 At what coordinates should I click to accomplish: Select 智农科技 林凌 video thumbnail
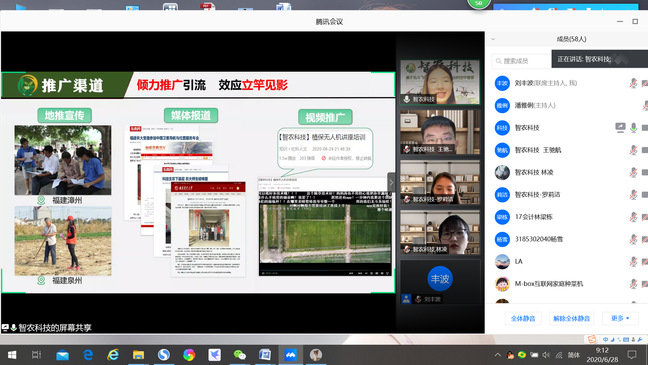440,232
